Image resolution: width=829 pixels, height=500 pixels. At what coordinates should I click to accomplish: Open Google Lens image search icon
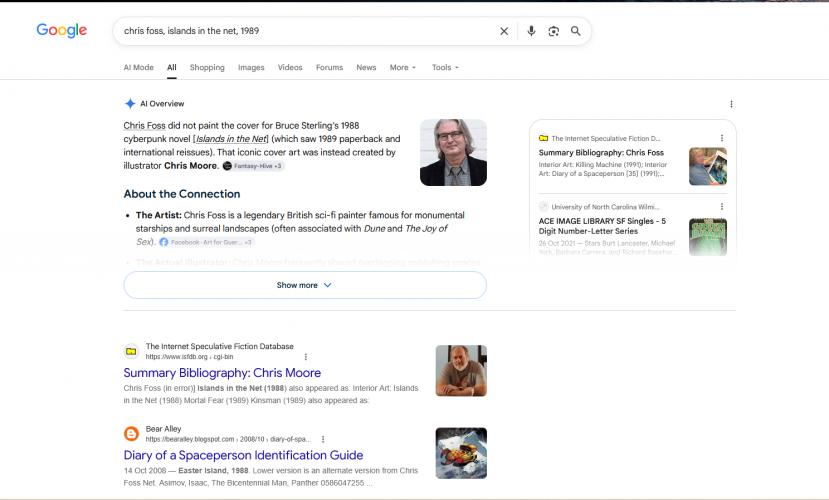click(554, 31)
